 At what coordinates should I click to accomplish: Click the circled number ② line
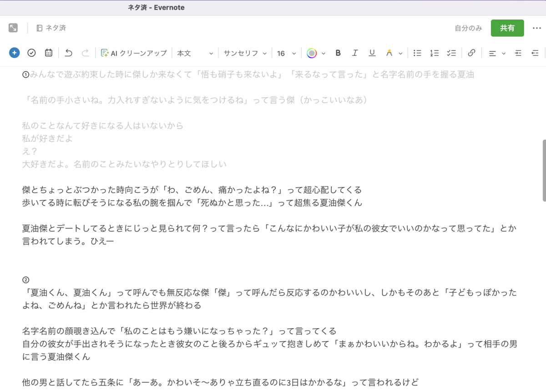[26, 280]
